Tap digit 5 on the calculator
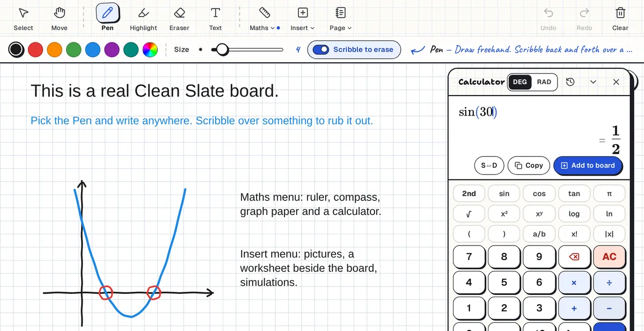Viewport: 644px width, 331px height. tap(504, 283)
